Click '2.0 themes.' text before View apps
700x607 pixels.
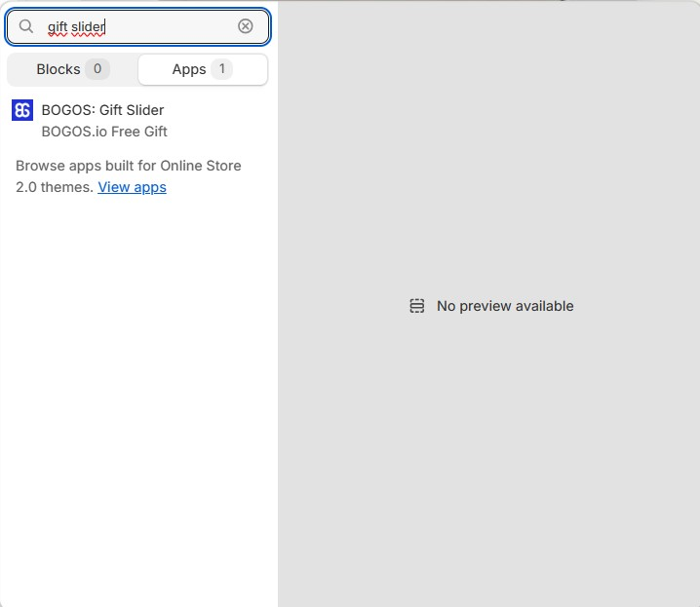point(55,187)
